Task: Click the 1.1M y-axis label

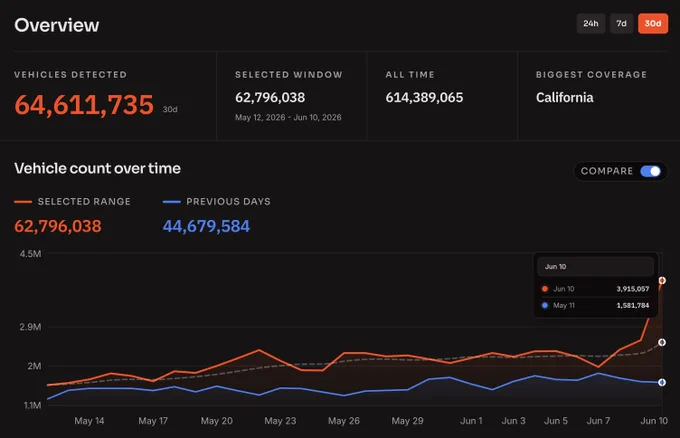Action: coord(33,405)
